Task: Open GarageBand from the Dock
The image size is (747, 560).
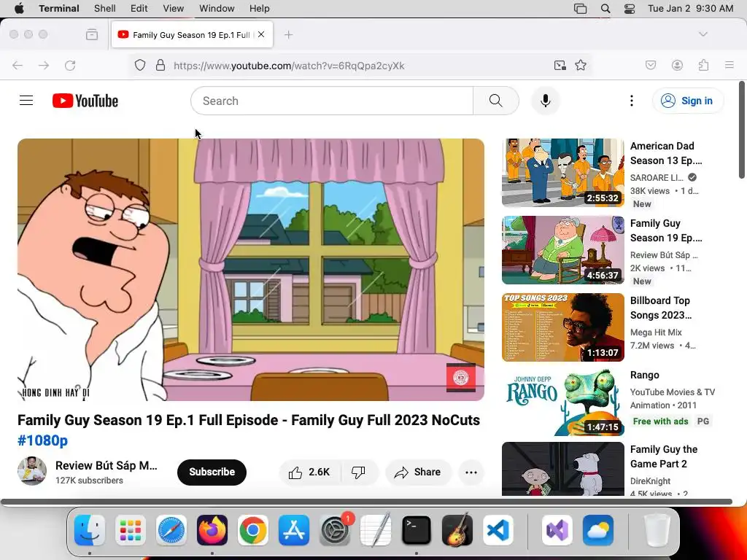Action: 457,530
